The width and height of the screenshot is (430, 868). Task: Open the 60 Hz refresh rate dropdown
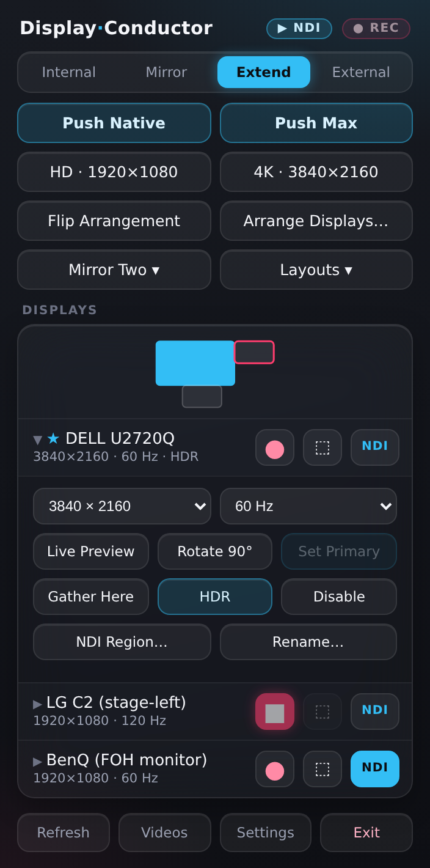click(x=308, y=506)
